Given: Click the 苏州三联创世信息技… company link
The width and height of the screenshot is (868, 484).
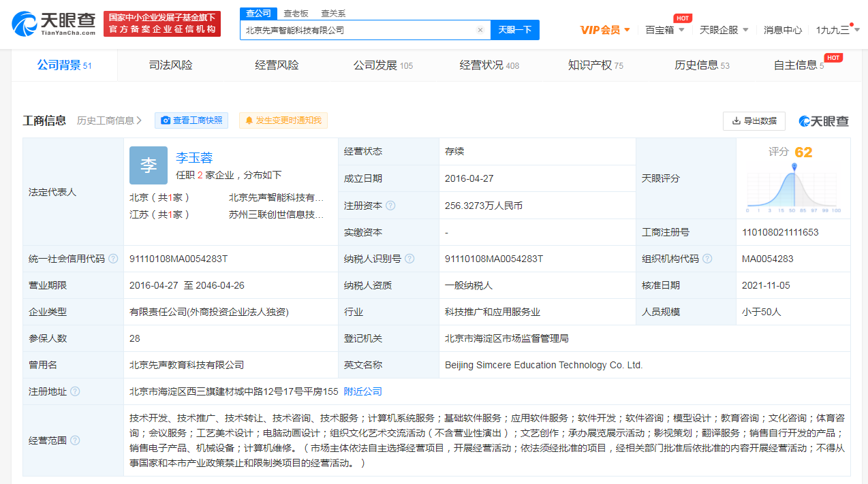Looking at the screenshot, I should tap(277, 214).
